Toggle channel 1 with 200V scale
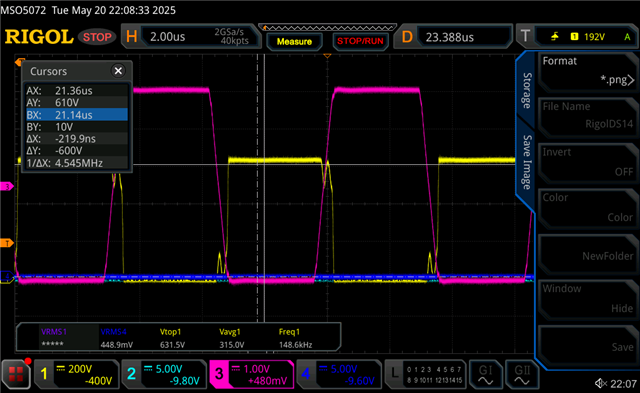The width and height of the screenshot is (640, 393). 77,375
